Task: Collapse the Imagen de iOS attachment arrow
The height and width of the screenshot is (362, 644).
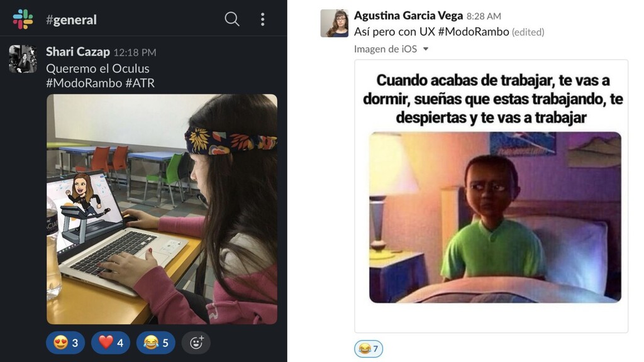Action: (426, 49)
